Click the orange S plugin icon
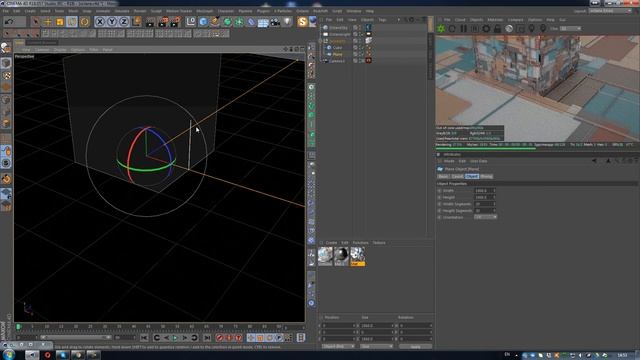This screenshot has width=640, height=360. pyautogui.click(x=302, y=21)
